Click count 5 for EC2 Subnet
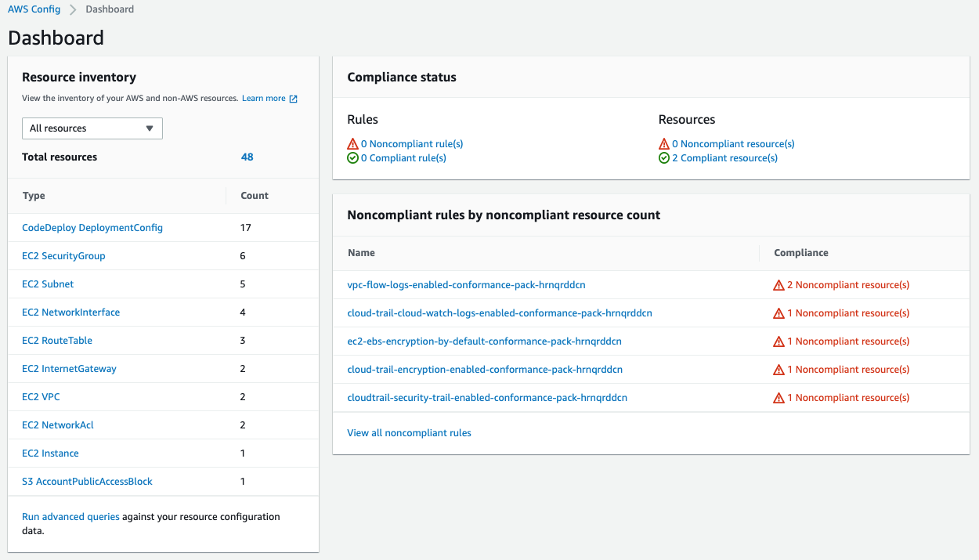Viewport: 979px width, 560px height. coord(243,284)
